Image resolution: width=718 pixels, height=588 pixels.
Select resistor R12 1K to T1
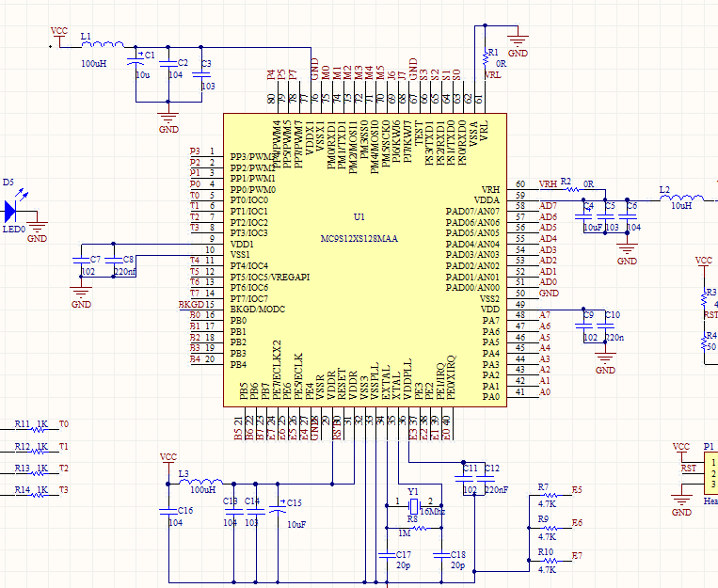[40, 452]
